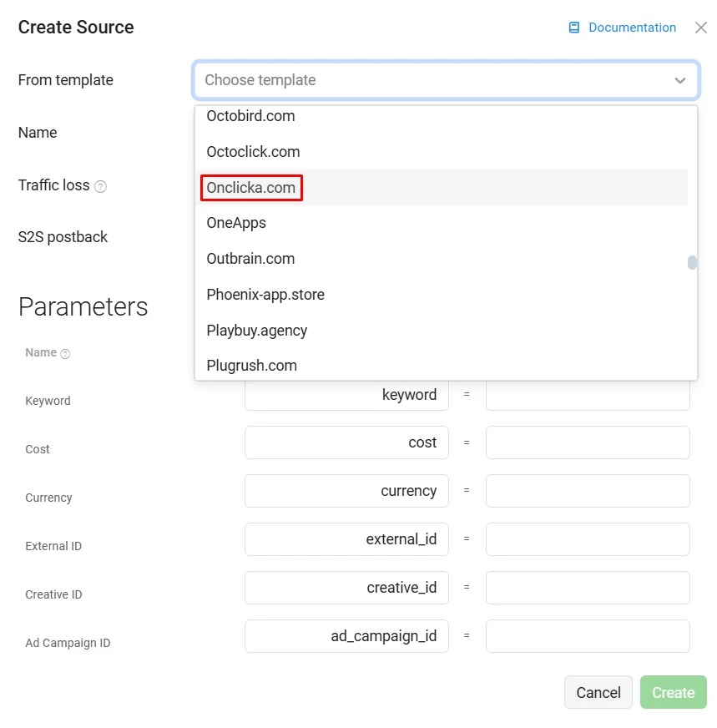Image resolution: width=717 pixels, height=728 pixels.
Task: Click the green Create button
Action: (x=673, y=692)
